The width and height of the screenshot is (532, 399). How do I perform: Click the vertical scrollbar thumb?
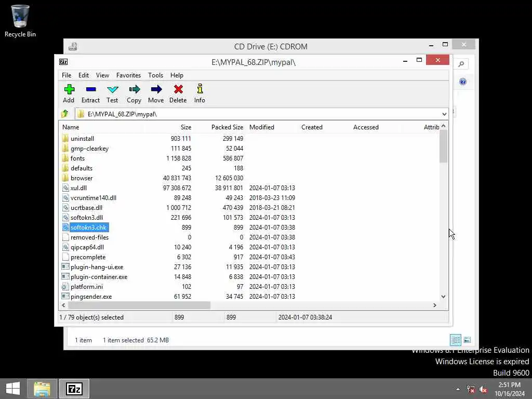[x=444, y=146]
